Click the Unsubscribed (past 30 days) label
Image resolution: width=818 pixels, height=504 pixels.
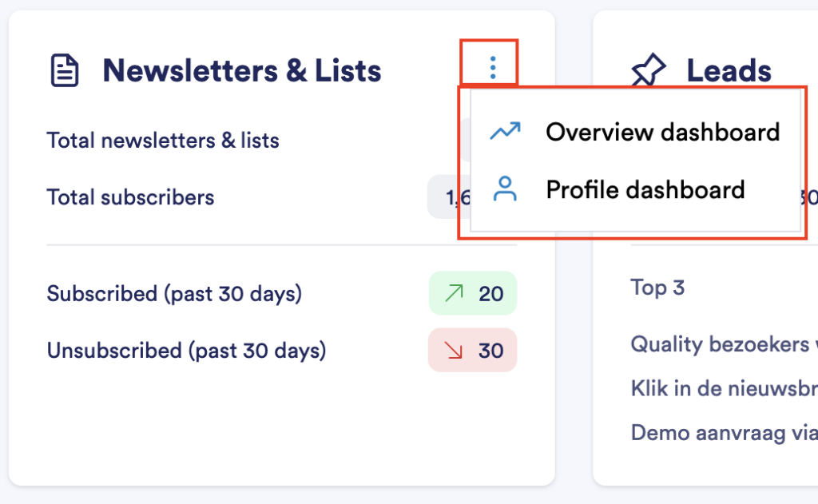pos(186,351)
